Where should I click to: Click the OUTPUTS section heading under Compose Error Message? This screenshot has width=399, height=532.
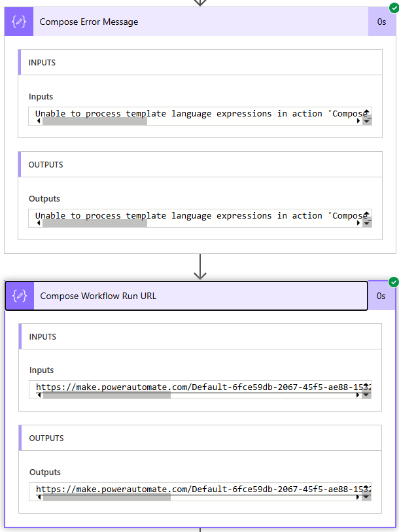(x=46, y=165)
